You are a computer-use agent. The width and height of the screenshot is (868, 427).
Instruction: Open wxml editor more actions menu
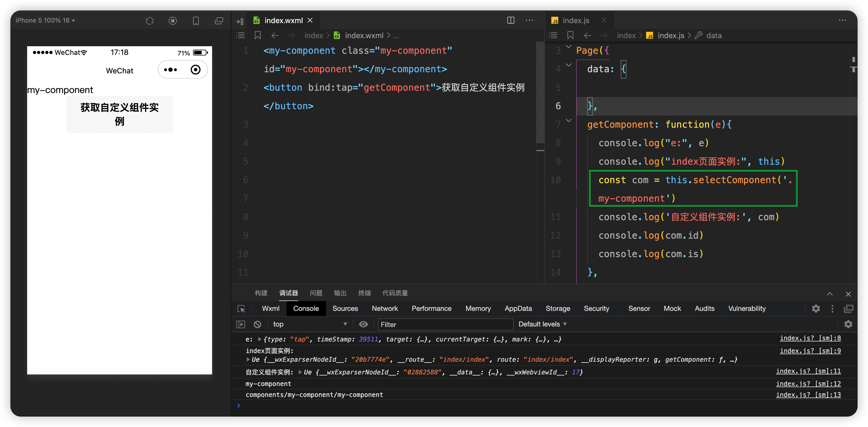coord(529,20)
